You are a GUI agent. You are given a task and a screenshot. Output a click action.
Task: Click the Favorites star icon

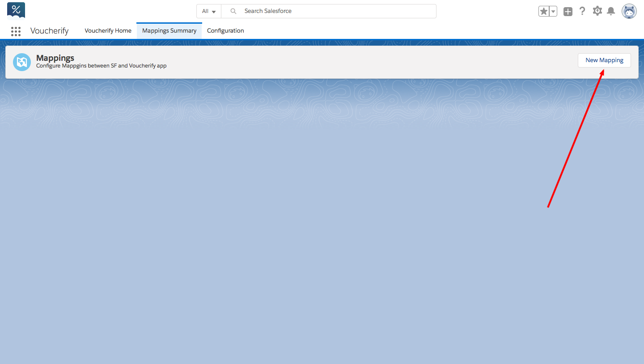543,11
